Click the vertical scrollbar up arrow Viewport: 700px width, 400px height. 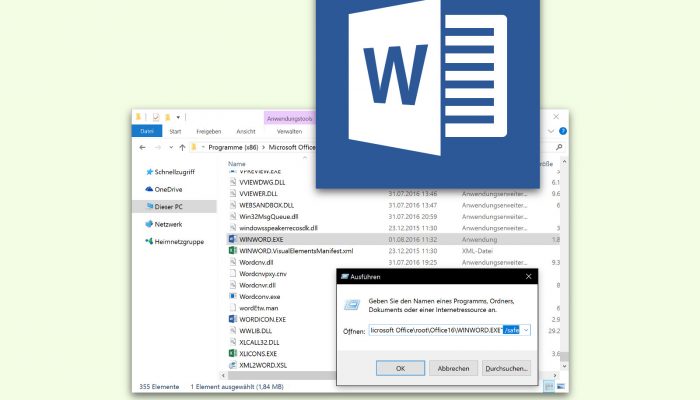pyautogui.click(x=564, y=162)
